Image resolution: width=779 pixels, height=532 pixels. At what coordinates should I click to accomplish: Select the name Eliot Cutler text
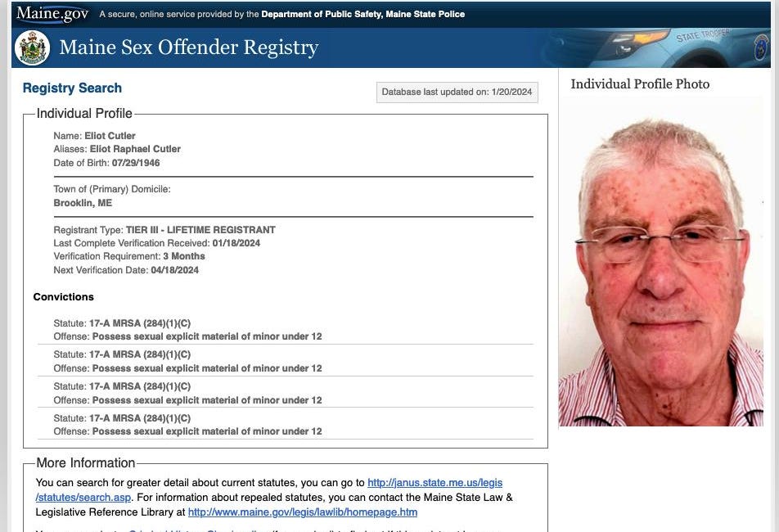pyautogui.click(x=110, y=136)
